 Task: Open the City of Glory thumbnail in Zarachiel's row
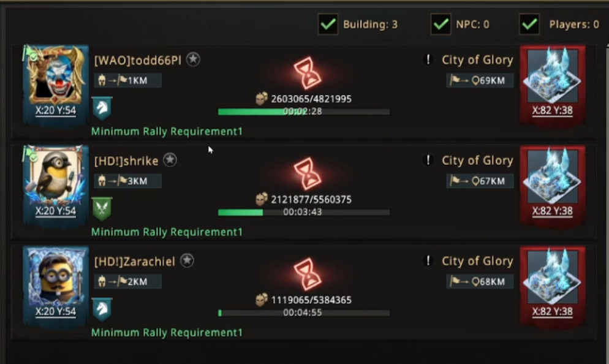553,280
